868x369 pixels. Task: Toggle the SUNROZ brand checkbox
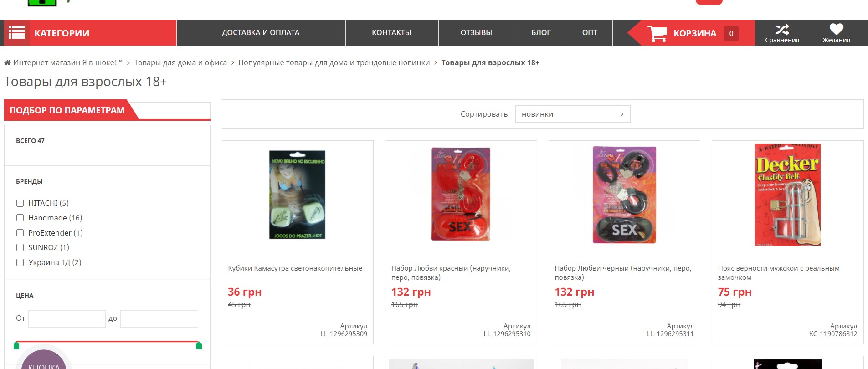pos(20,247)
